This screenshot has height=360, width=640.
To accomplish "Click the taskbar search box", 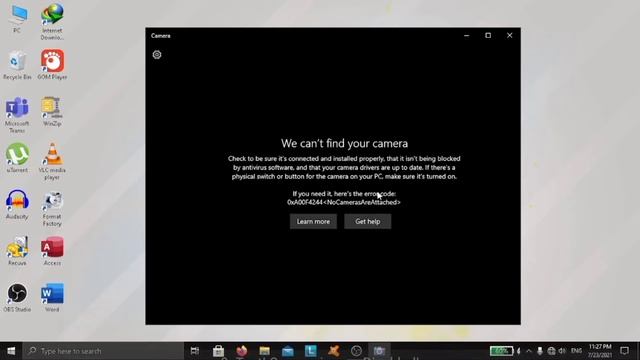I will click(103, 351).
